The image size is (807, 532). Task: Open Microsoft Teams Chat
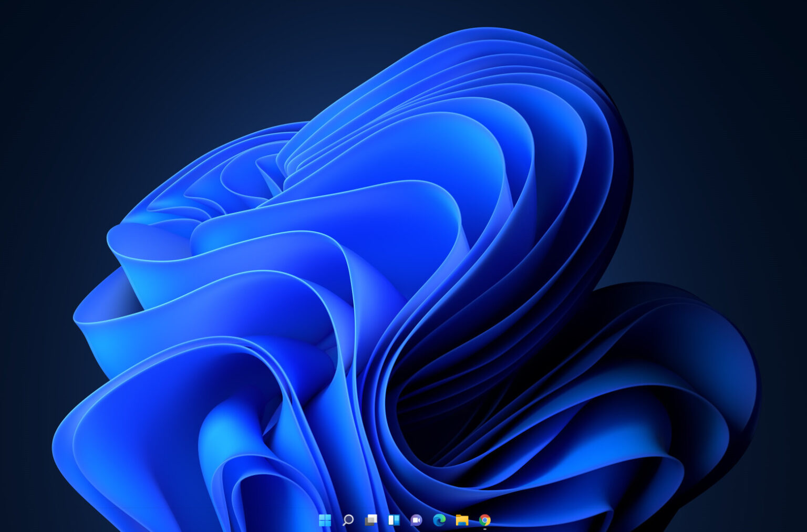(416, 520)
